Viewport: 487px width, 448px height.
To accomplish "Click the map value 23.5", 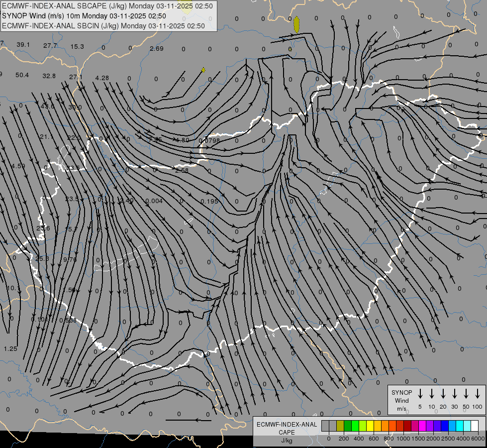I will pos(72,199).
